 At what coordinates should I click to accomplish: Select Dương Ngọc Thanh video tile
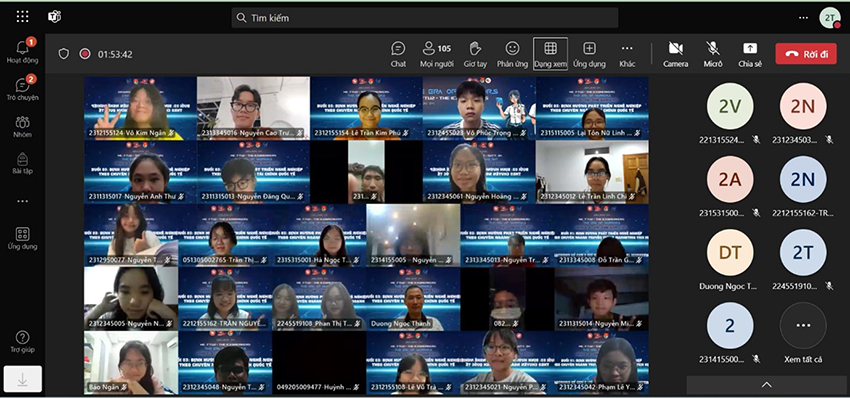414,299
